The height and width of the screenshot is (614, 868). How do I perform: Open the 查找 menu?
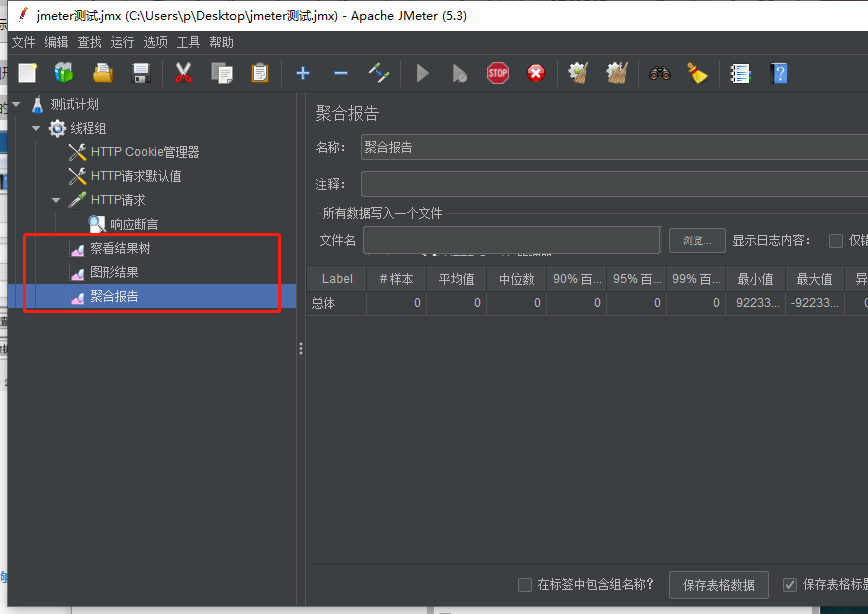[89, 42]
